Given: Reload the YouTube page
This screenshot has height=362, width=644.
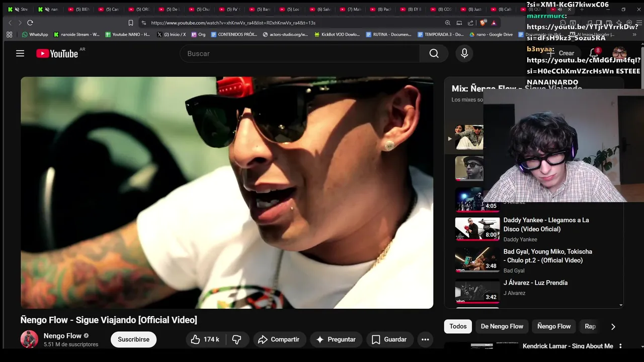Looking at the screenshot, I should (x=30, y=23).
